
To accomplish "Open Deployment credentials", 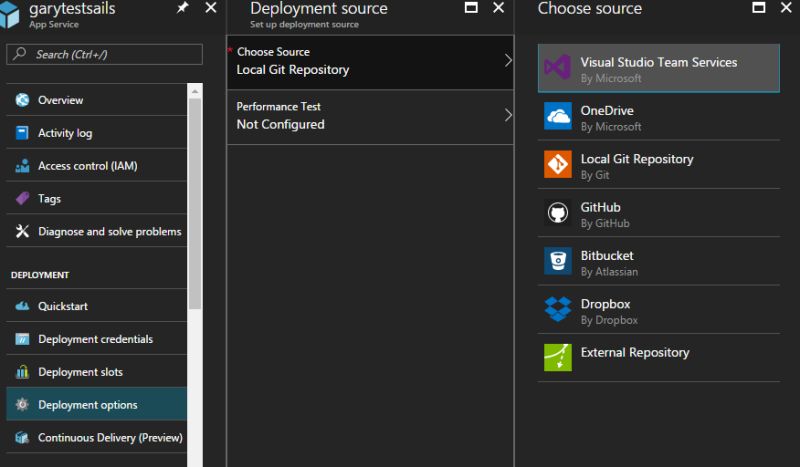I will tap(96, 339).
